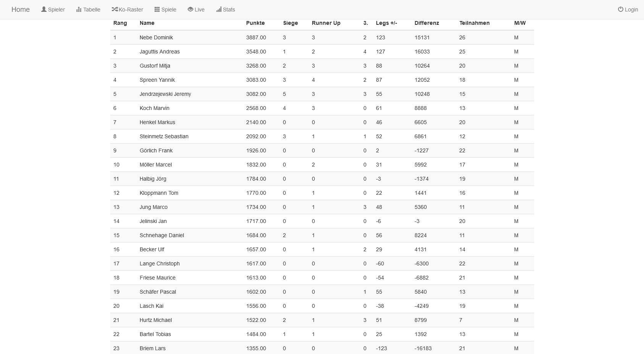
Task: Click the power icon beside Login
Action: 620,10
